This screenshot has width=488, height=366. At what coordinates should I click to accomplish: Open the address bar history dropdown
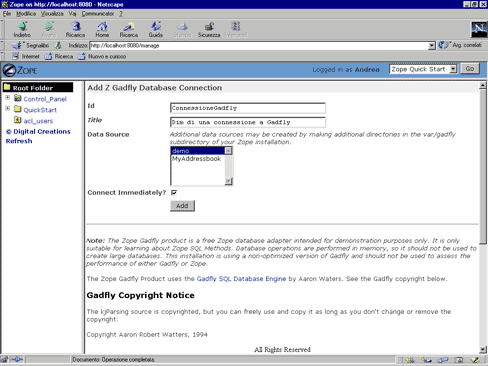coord(432,45)
